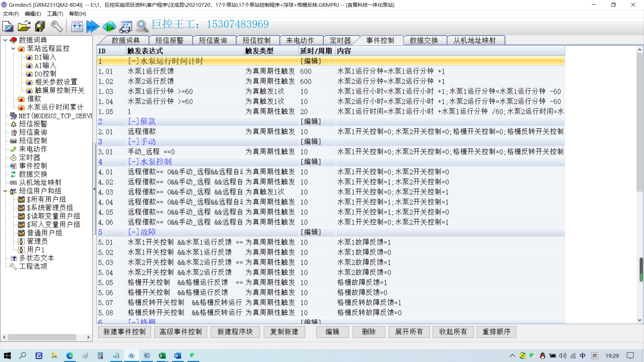
Task: Collapse the 泵站远程监控 tree branch
Action: pos(13,49)
